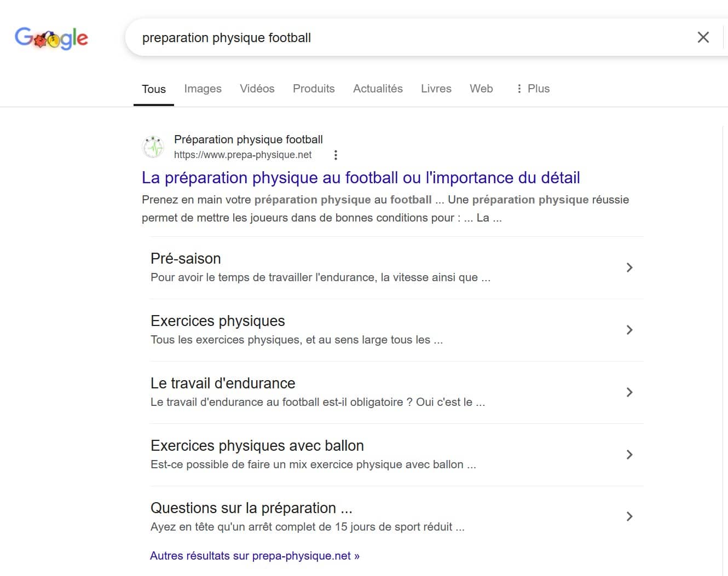Screen dimensions: 728x576
Task: Click the text Pour avoir le temps de travailler
Action: coord(320,277)
